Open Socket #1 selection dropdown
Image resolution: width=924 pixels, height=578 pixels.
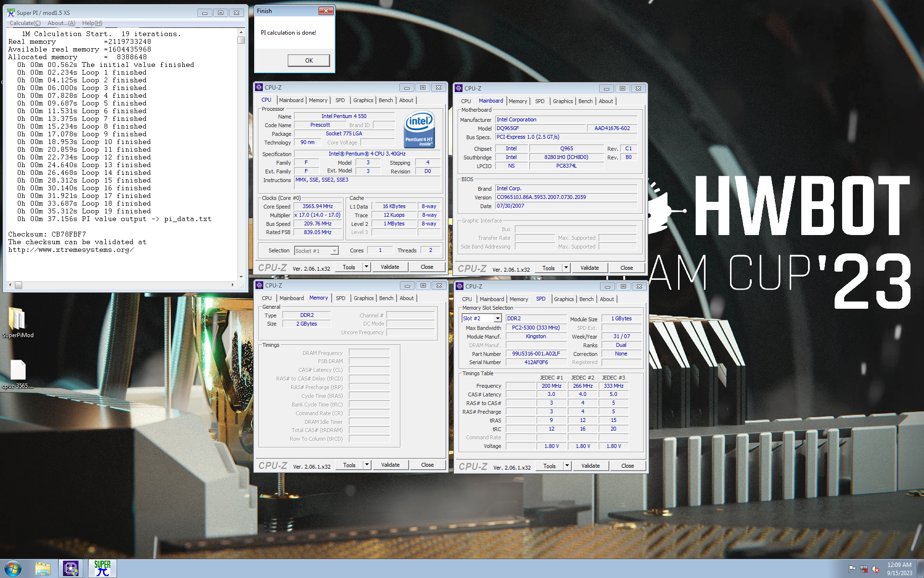[x=334, y=250]
